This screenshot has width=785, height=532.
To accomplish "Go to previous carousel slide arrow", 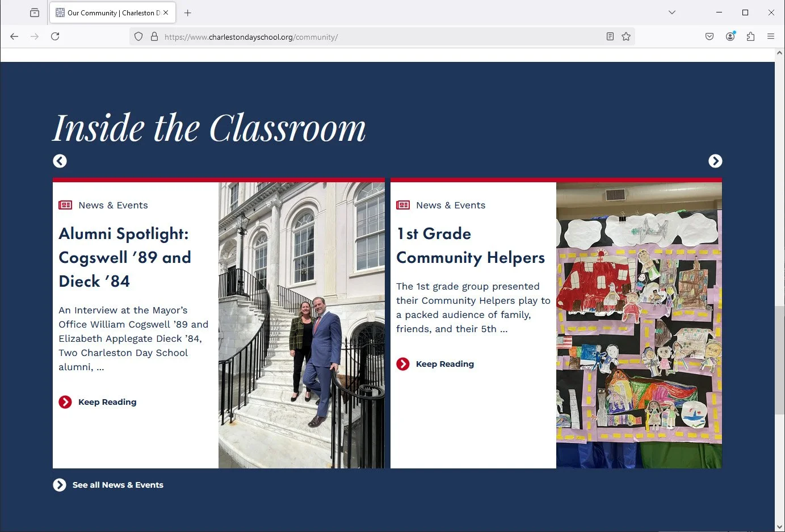I will (x=60, y=161).
